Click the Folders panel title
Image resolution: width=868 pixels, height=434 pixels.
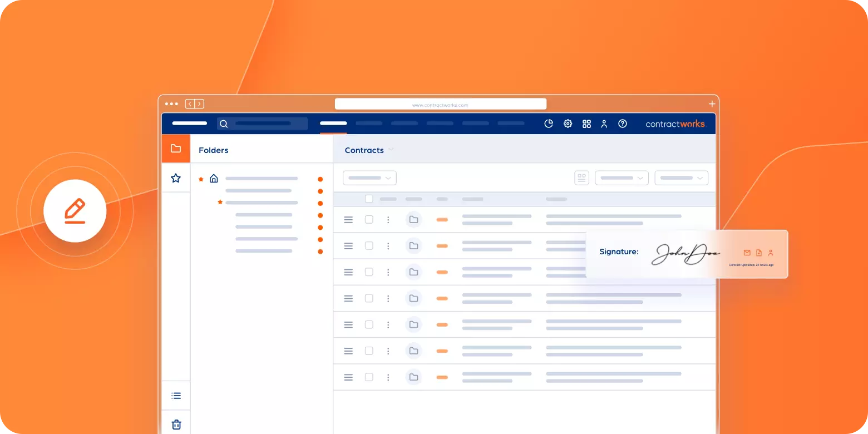[214, 150]
